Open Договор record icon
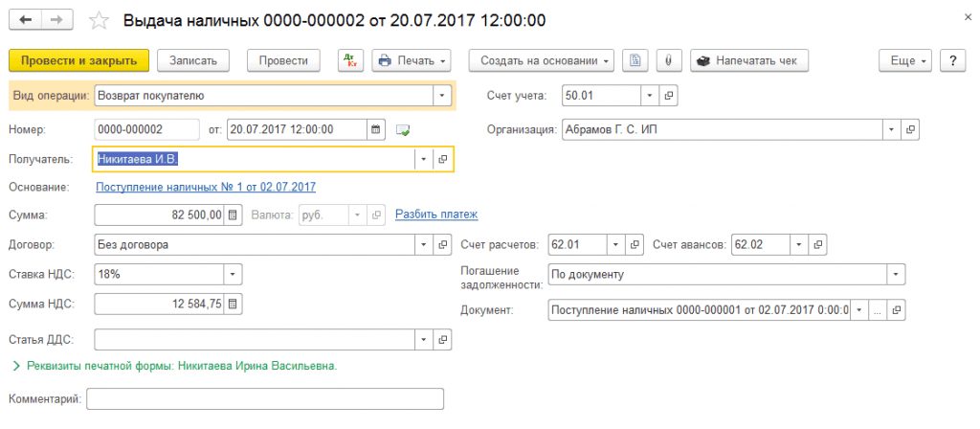Image resolution: width=980 pixels, height=429 pixels. pos(442,244)
